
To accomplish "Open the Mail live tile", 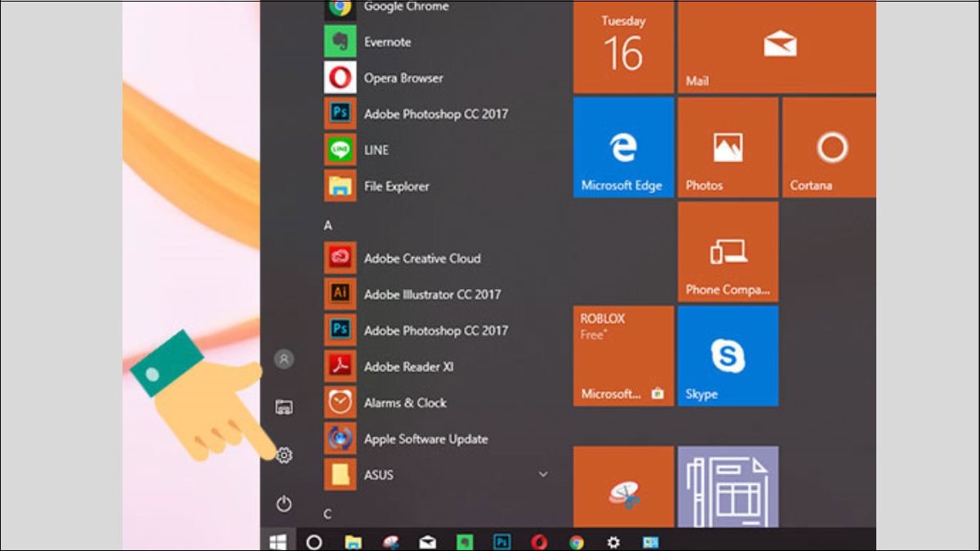I will point(777,47).
